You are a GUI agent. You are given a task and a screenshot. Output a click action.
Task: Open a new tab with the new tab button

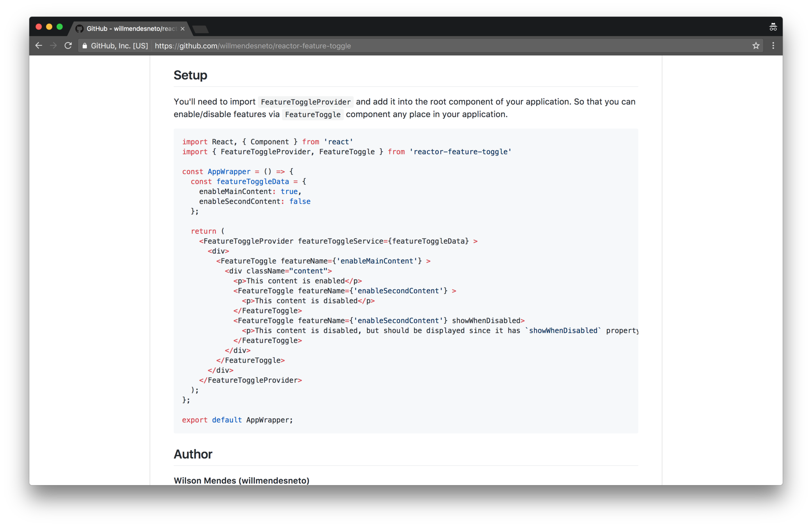pos(201,29)
